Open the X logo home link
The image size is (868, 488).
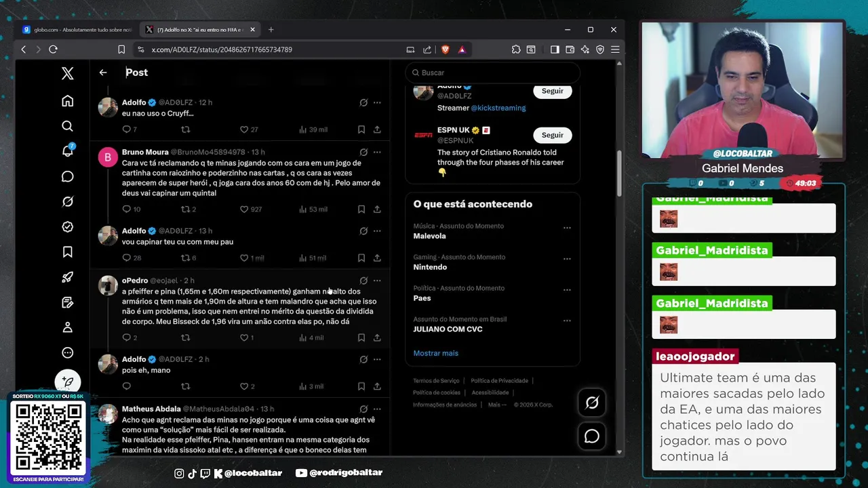tap(67, 73)
